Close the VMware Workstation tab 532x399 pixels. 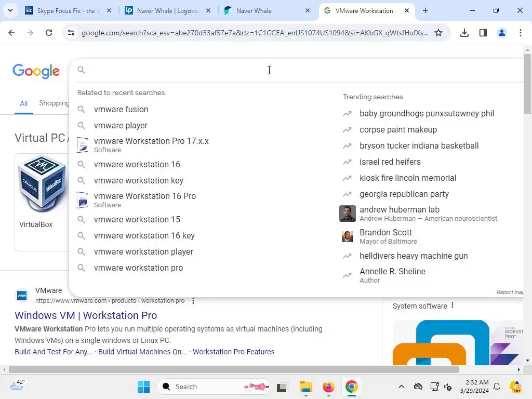click(407, 10)
